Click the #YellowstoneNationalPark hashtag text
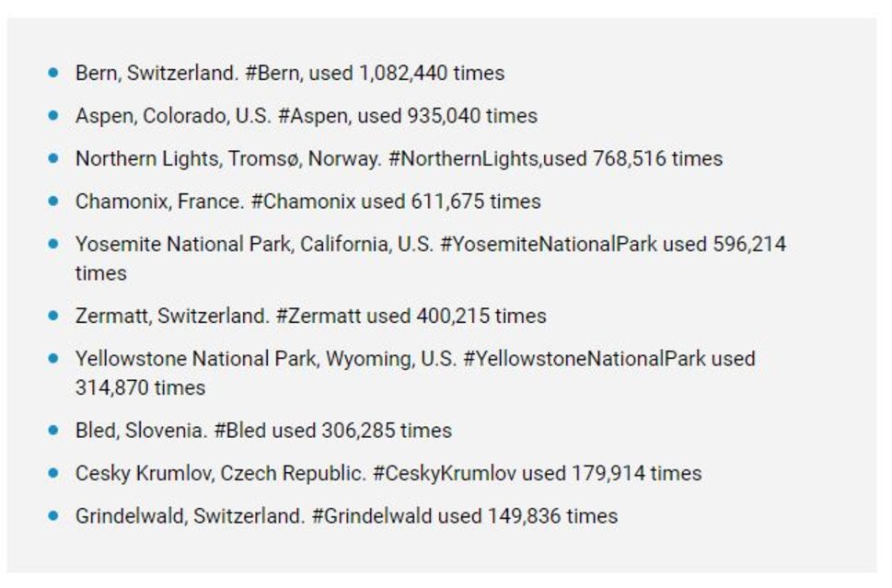Viewport: 892px width, 588px height. [x=584, y=359]
